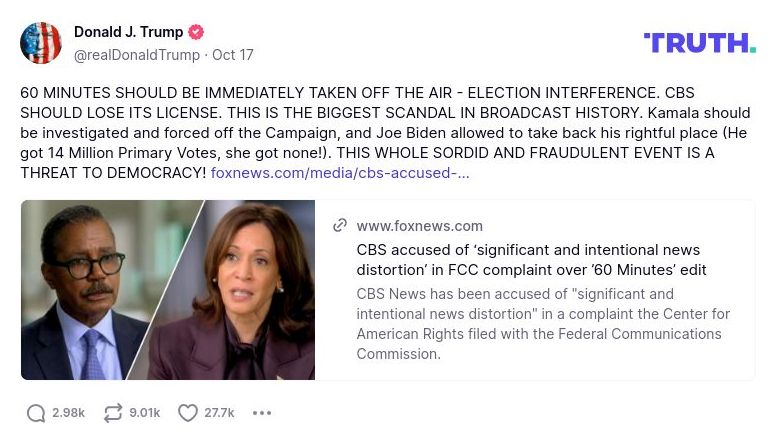The height and width of the screenshot is (443, 777).
Task: Click the red verified badge icon
Action: (x=198, y=32)
